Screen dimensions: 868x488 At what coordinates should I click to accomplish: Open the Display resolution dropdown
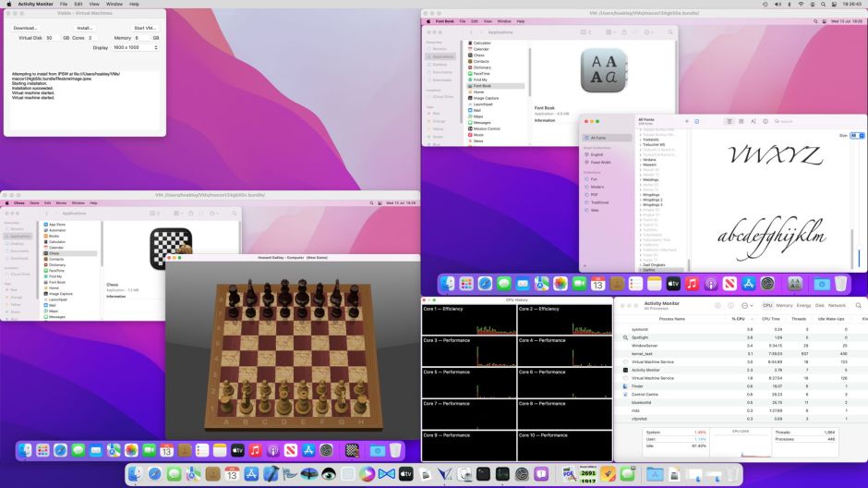[134, 47]
